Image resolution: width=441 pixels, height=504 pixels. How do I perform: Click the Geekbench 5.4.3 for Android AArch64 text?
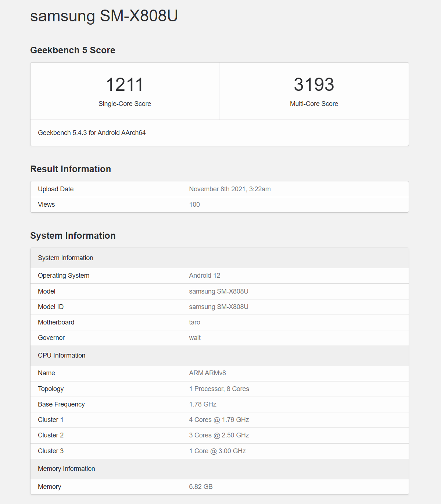point(92,133)
